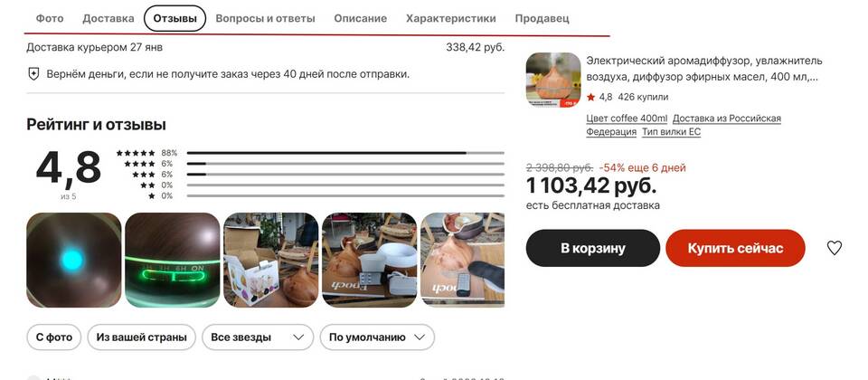
Task: View review photo with open product box
Action: point(270,260)
